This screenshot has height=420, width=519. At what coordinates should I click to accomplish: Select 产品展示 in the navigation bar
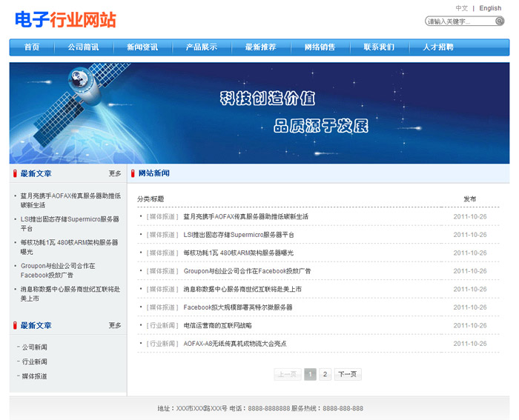pos(202,47)
